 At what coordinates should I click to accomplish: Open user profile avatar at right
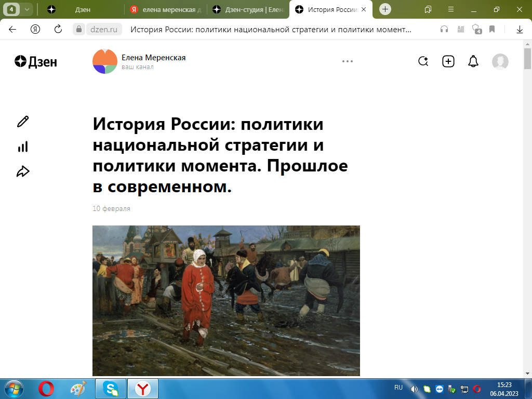500,61
